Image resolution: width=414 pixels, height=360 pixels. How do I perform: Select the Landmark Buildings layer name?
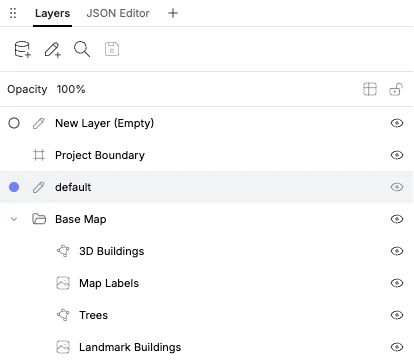point(130,347)
